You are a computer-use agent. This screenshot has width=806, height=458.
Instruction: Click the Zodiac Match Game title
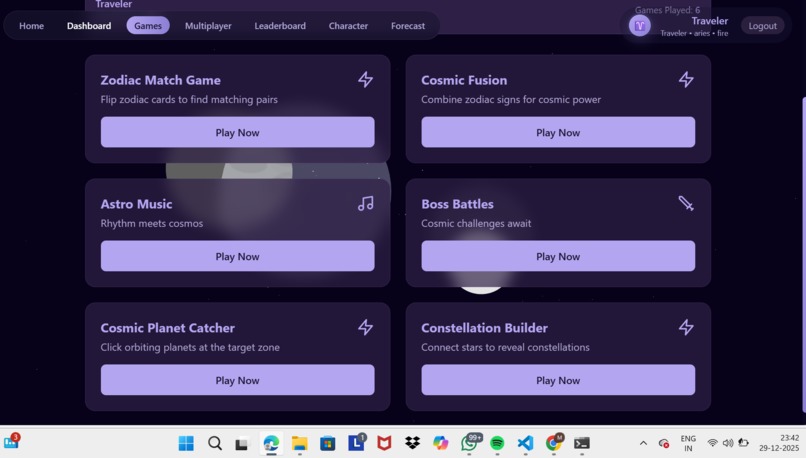[x=160, y=80]
